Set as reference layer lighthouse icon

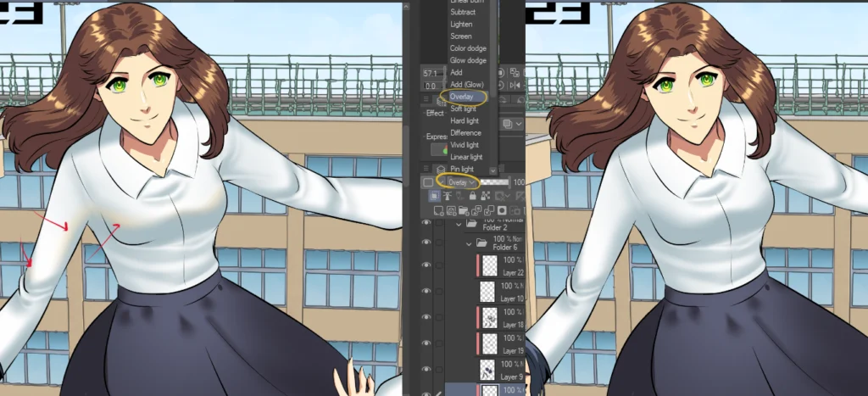click(448, 196)
